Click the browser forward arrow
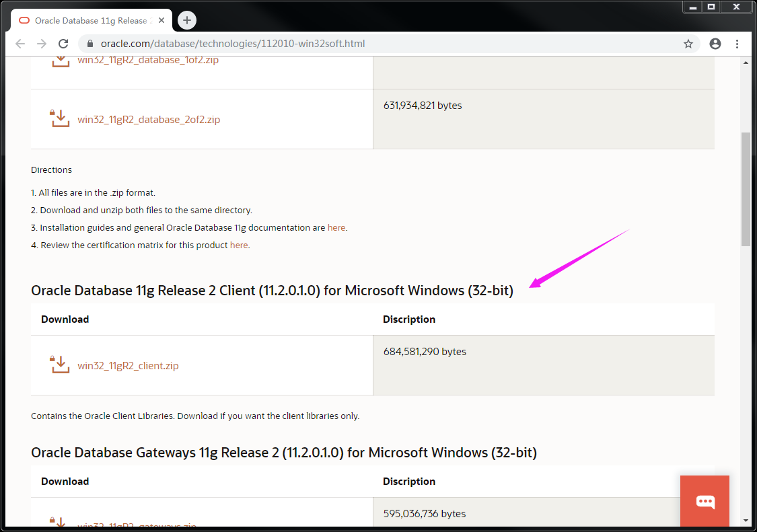This screenshot has width=757, height=532. (42, 44)
